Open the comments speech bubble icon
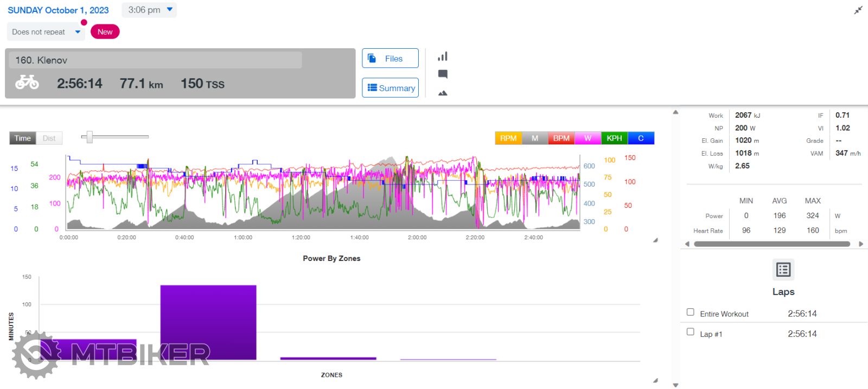 (x=443, y=74)
